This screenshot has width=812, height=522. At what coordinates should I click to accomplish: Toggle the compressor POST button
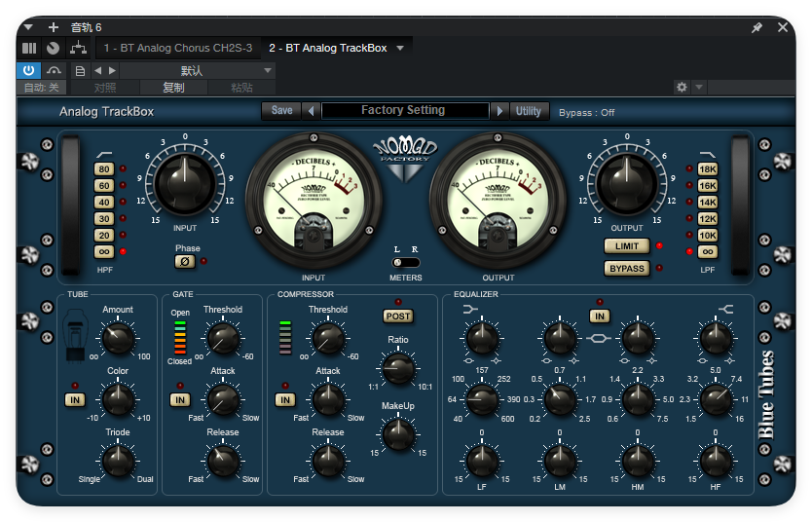(x=398, y=316)
